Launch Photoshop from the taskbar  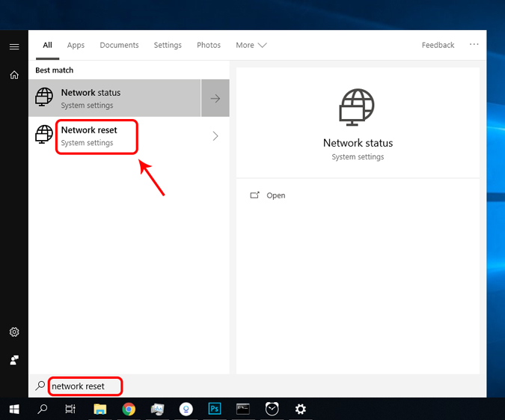(215, 409)
